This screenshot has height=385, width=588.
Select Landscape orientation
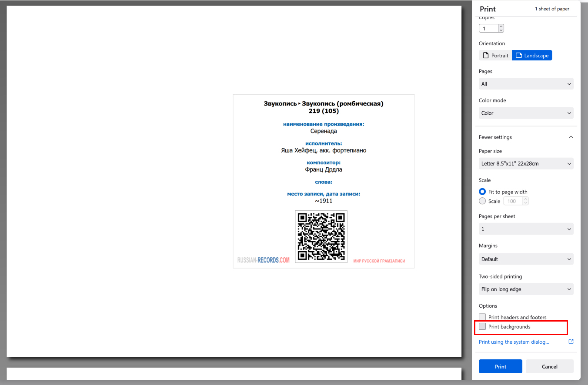[532, 55]
